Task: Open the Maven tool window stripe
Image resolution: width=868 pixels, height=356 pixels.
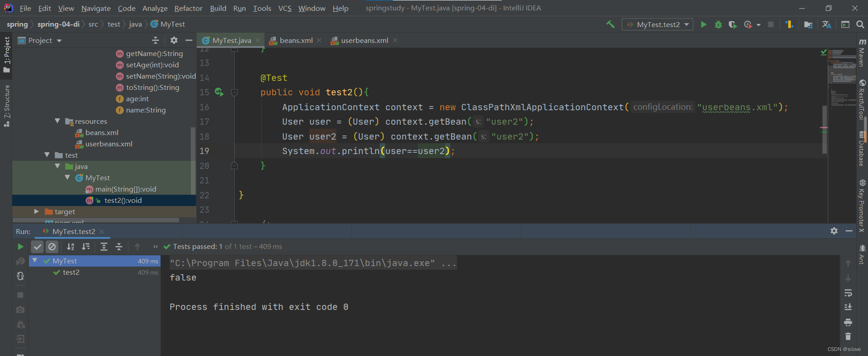Action: click(862, 52)
